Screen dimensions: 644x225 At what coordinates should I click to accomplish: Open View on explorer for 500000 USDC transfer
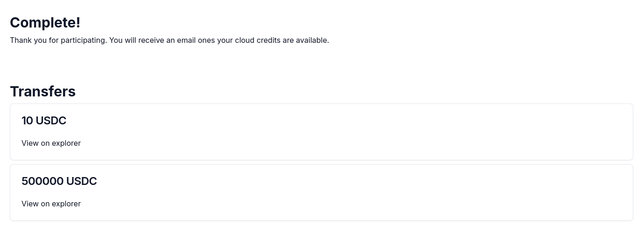[51, 204]
